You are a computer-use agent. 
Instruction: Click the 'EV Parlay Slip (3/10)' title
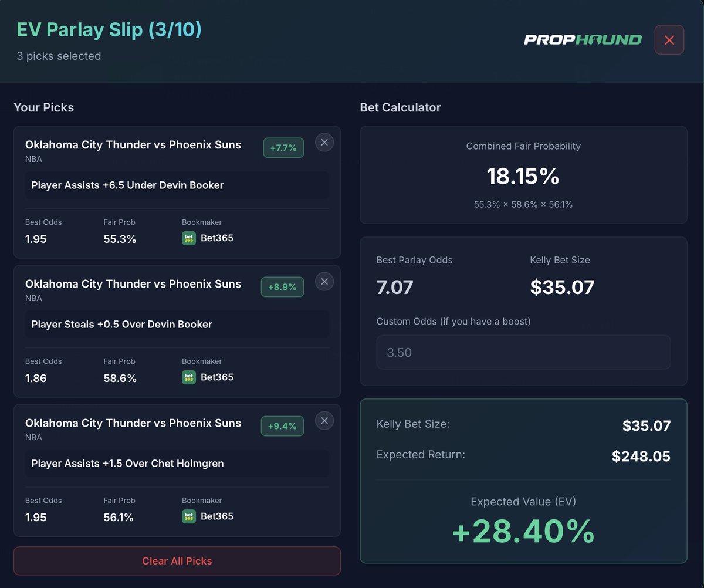(x=109, y=29)
